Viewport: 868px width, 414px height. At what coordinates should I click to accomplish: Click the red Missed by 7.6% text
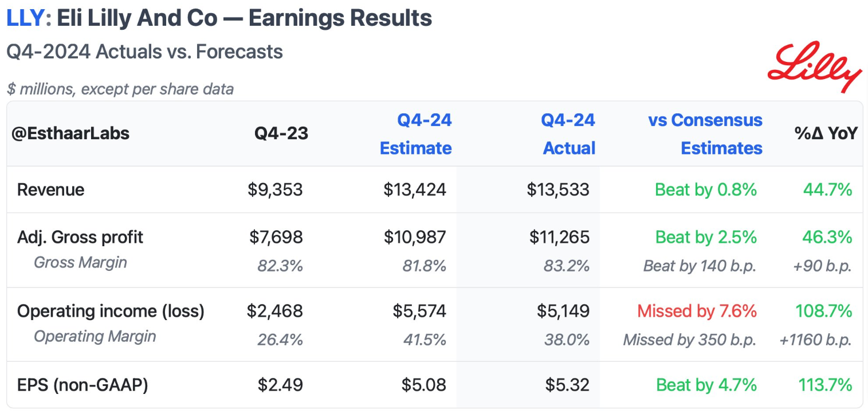tap(697, 311)
